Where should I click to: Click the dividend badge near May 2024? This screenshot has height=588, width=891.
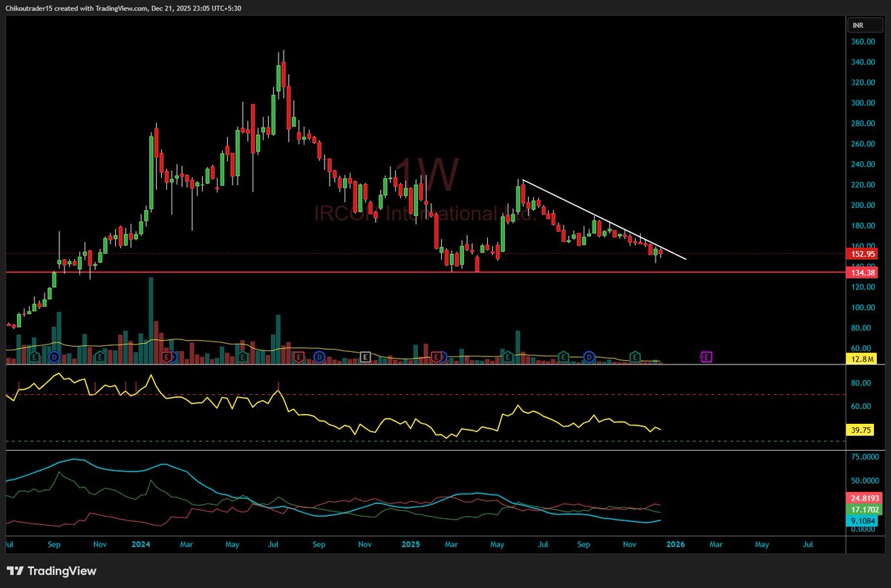[319, 356]
